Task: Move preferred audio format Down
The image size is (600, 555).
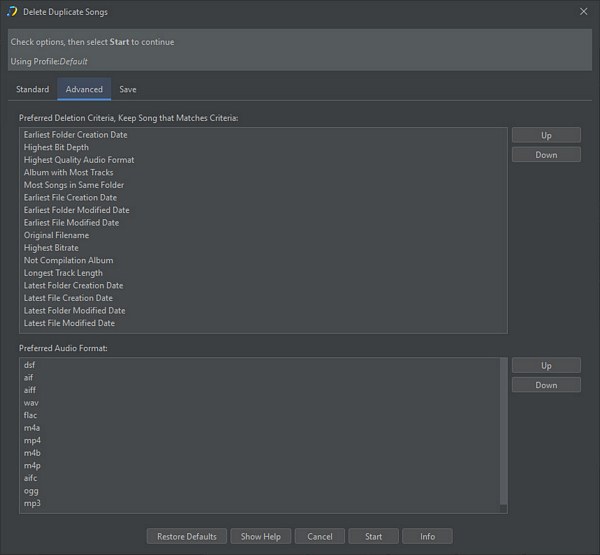Action: (x=546, y=385)
